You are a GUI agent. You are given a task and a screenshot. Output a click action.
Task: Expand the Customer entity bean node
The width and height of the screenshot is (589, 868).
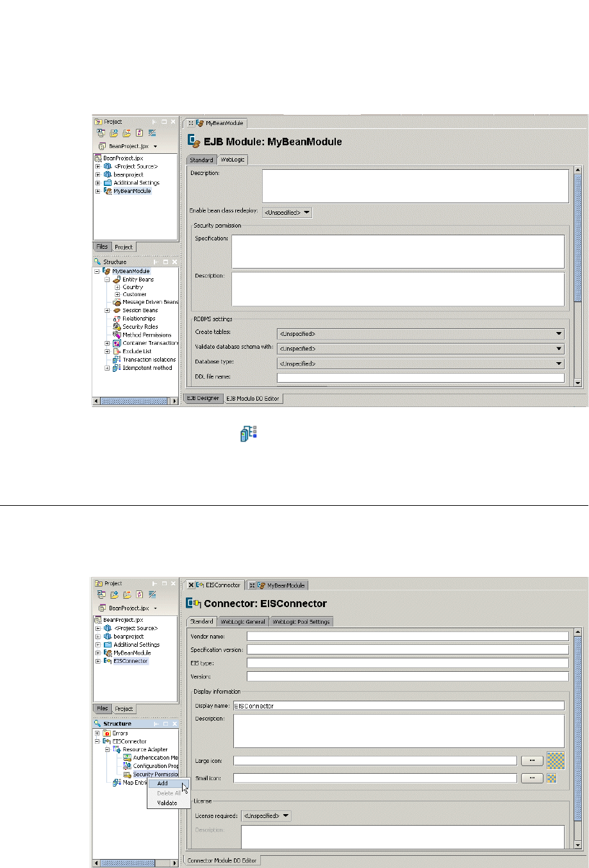(117, 295)
